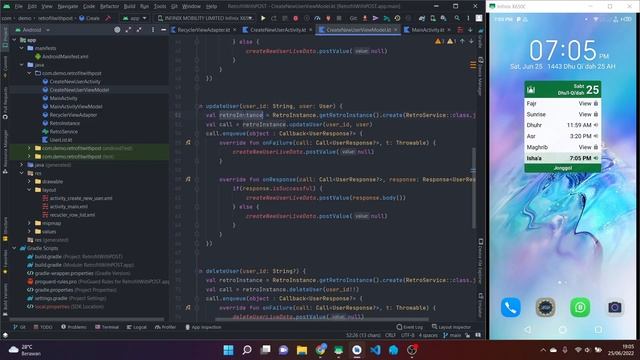Screen dimensions: 640x360
Task: Click the Git update project arrow icon
Action: pos(365,18)
